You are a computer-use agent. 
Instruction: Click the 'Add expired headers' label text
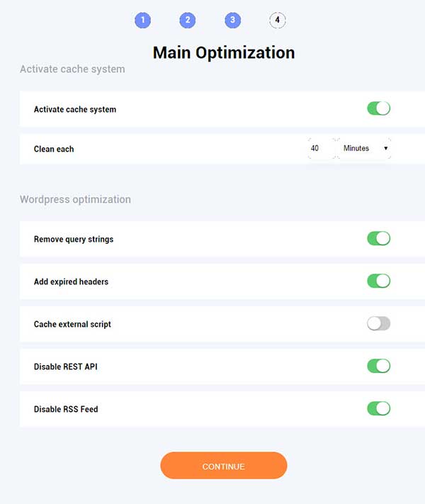pyautogui.click(x=71, y=282)
